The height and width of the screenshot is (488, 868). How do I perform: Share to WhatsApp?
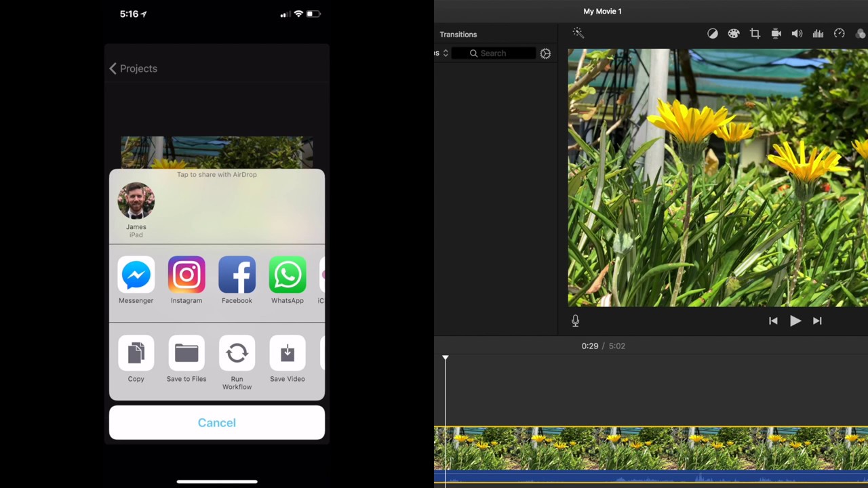click(x=288, y=281)
